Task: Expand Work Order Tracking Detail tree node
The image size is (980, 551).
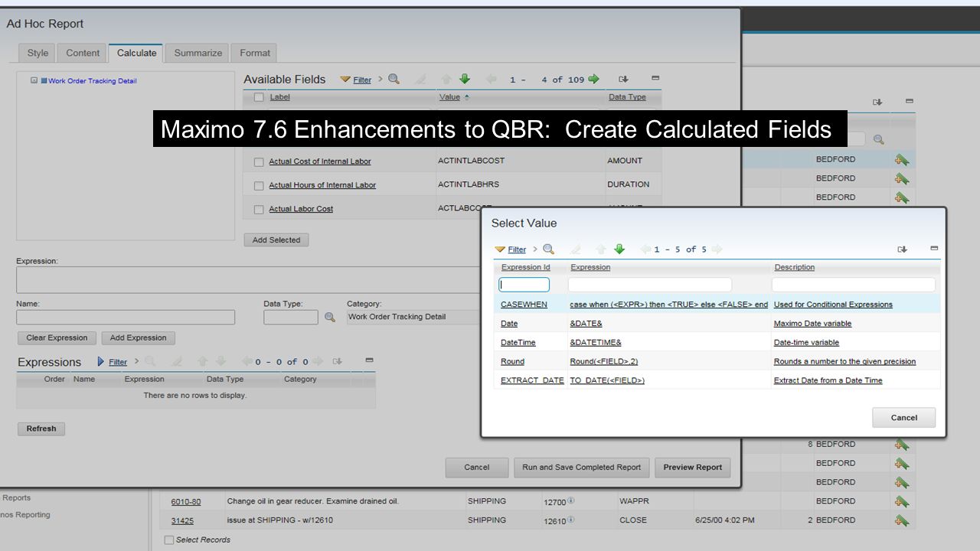Action: tap(34, 80)
